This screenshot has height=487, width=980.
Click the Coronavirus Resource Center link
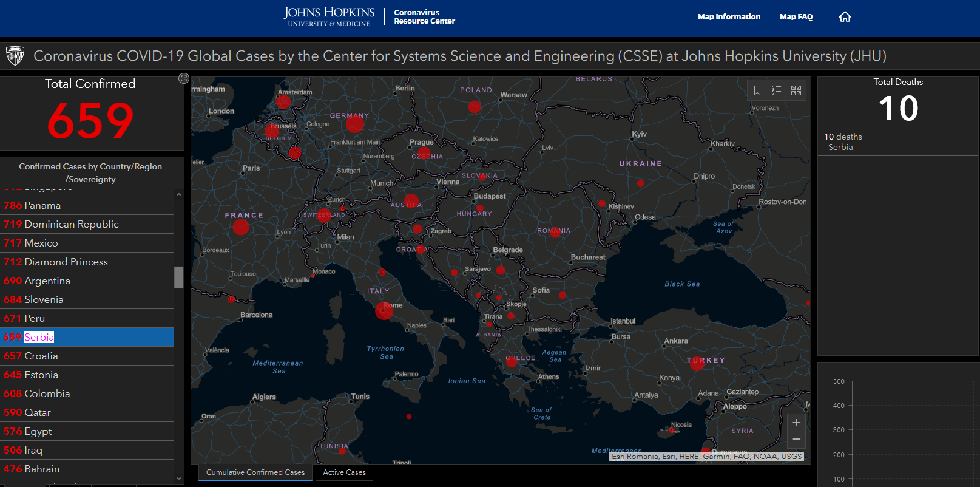click(x=424, y=17)
